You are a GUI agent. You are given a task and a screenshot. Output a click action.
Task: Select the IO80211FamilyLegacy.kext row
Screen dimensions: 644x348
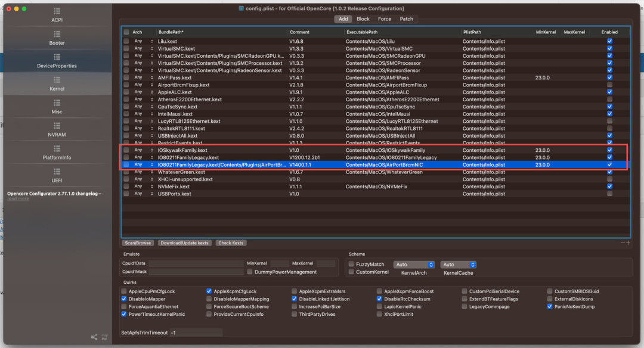point(376,157)
